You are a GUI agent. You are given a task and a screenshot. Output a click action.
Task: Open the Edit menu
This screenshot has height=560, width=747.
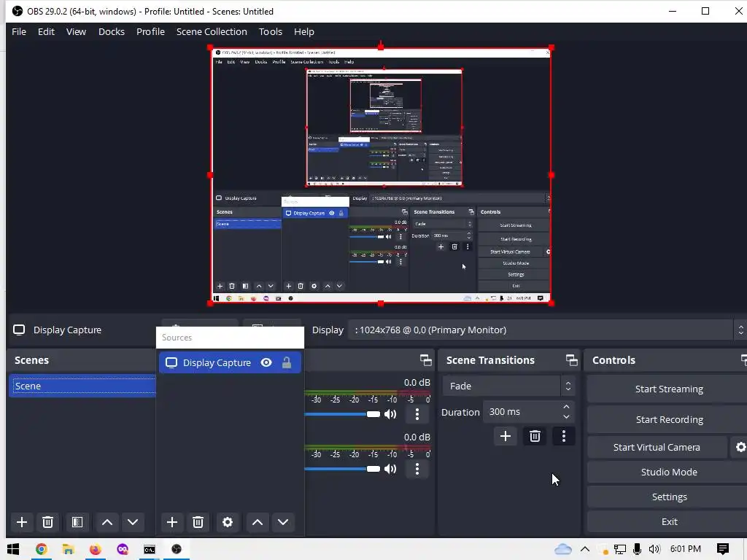pyautogui.click(x=46, y=32)
